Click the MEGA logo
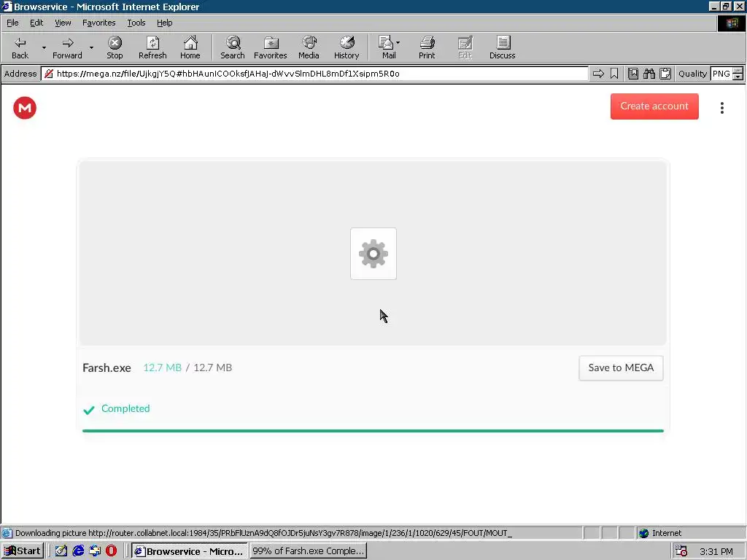The width and height of the screenshot is (747, 560). point(25,108)
